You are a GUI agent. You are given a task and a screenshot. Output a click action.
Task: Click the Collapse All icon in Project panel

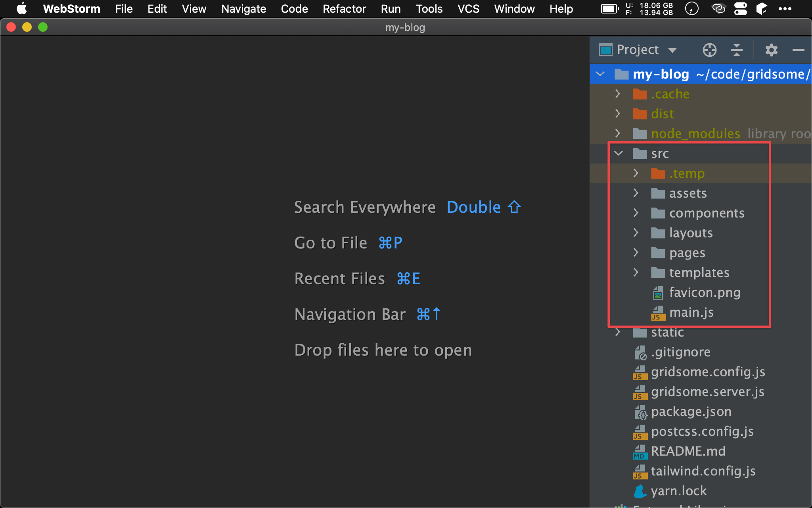tap(737, 50)
